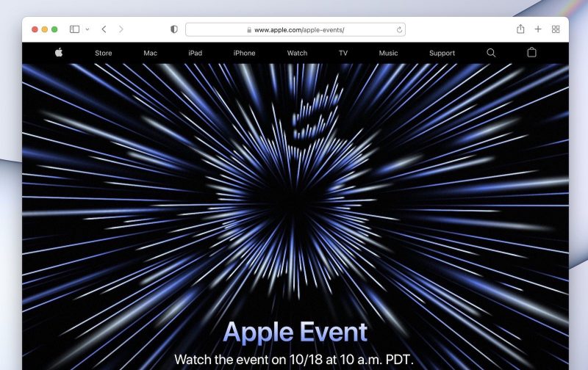The width and height of the screenshot is (588, 370).
Task: Expand the sidebar options chevron
Action: coord(87,29)
